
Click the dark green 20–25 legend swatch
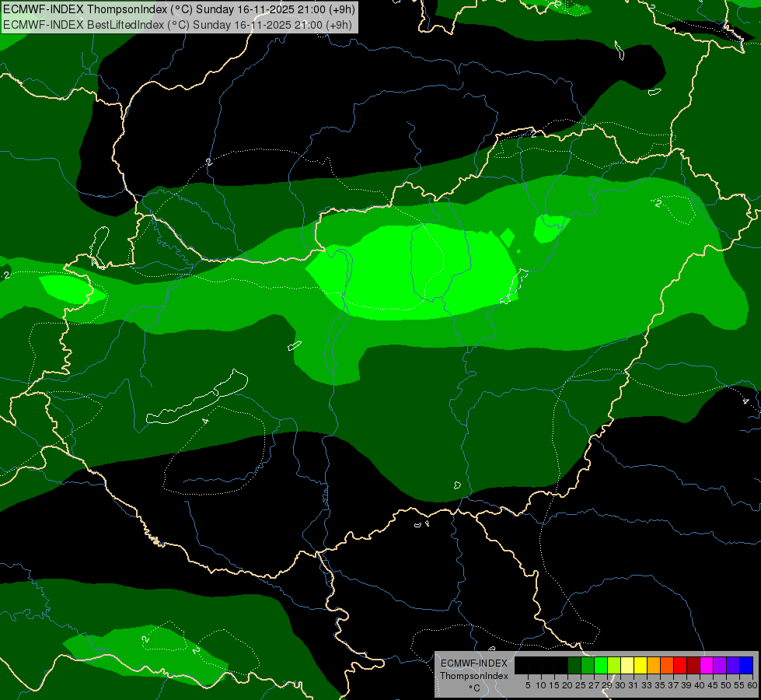point(574,666)
